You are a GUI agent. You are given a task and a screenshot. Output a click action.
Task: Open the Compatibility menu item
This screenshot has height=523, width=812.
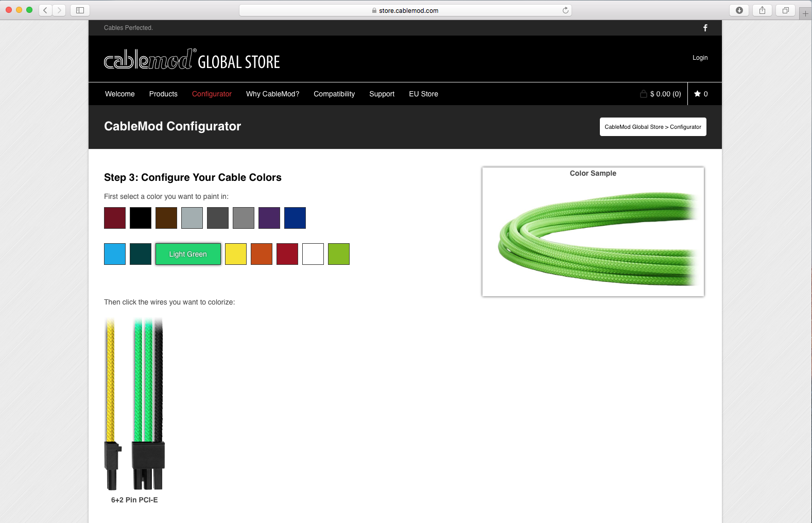pyautogui.click(x=334, y=94)
